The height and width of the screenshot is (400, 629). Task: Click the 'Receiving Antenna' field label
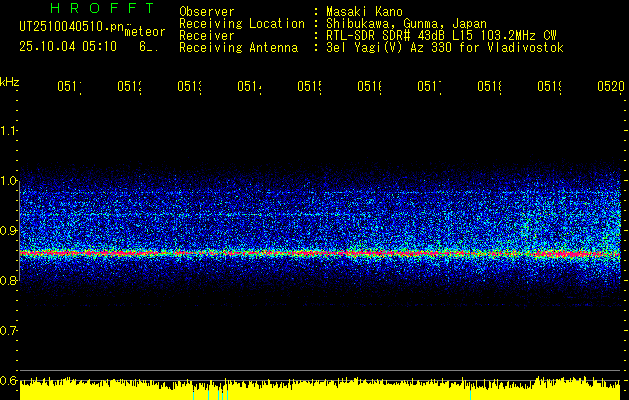(238, 48)
